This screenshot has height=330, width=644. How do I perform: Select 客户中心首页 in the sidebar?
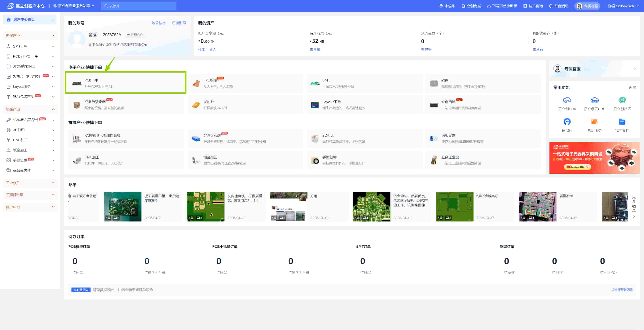[x=24, y=19]
